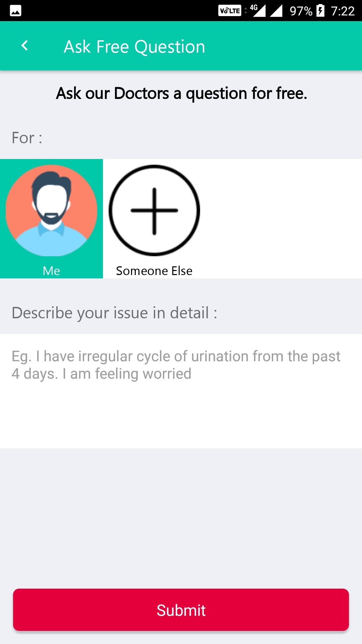Tap the 'For :' label
Screen dimensions: 362x644
pos(27,138)
